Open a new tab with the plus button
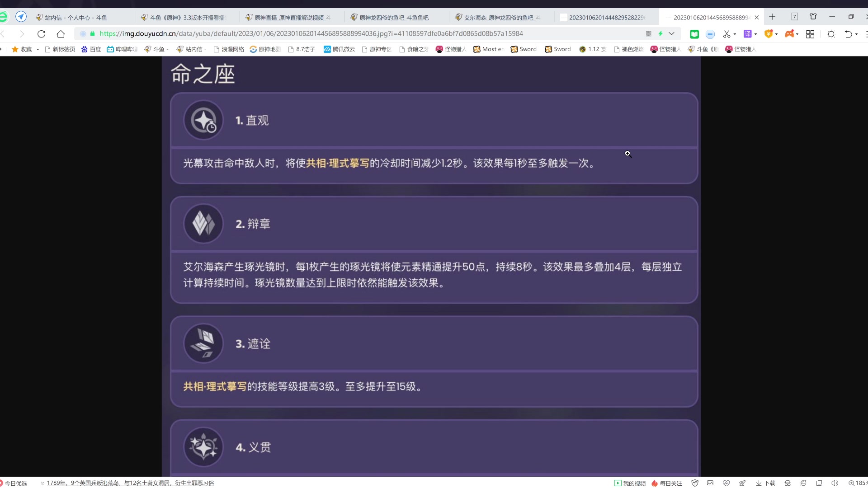Image resolution: width=868 pixels, height=488 pixels. point(772,17)
